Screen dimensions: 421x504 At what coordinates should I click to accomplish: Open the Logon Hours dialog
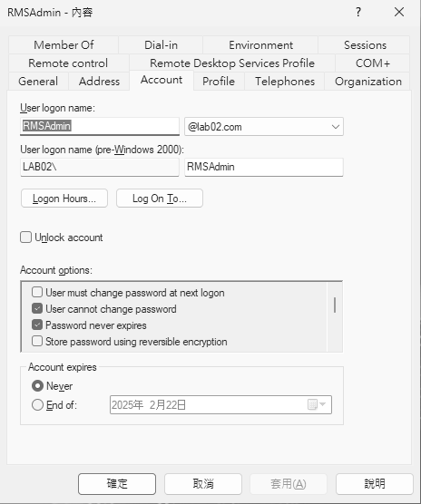64,199
